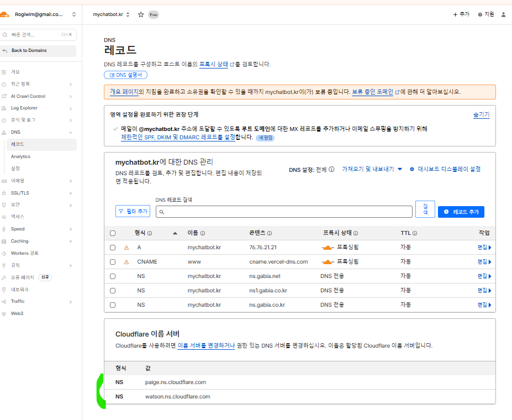Viewport: 512px width, 420px height.
Task: Click the 검색 button
Action: pyautogui.click(x=425, y=209)
